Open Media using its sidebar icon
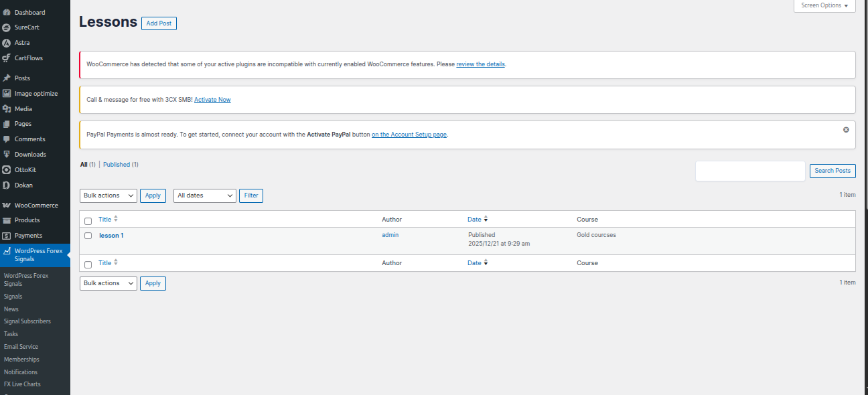 pos(7,109)
